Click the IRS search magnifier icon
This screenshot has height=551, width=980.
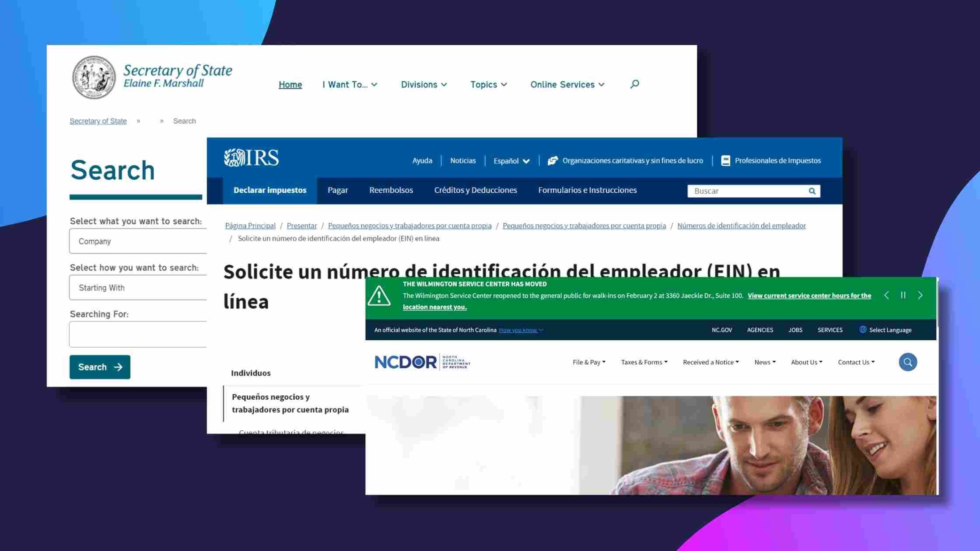point(812,190)
